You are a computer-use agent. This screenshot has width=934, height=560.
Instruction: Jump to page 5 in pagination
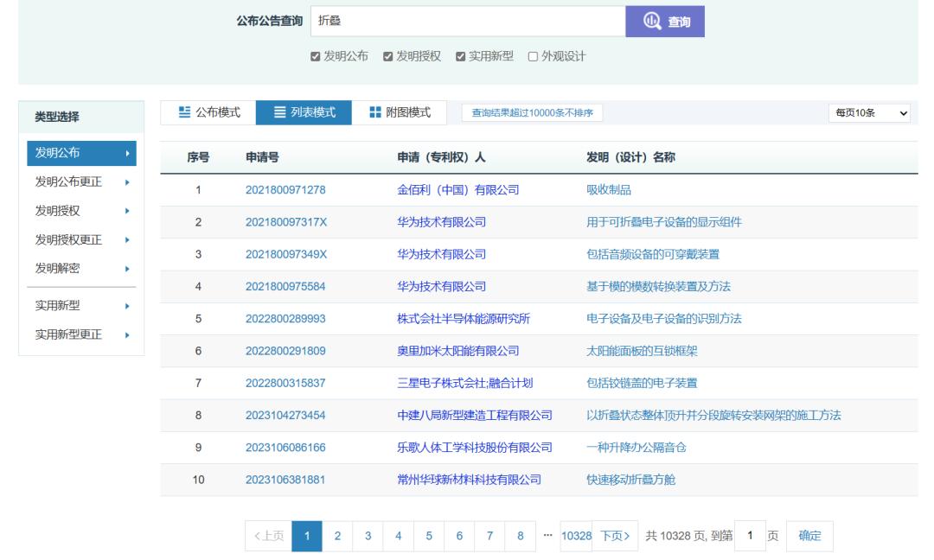(428, 536)
